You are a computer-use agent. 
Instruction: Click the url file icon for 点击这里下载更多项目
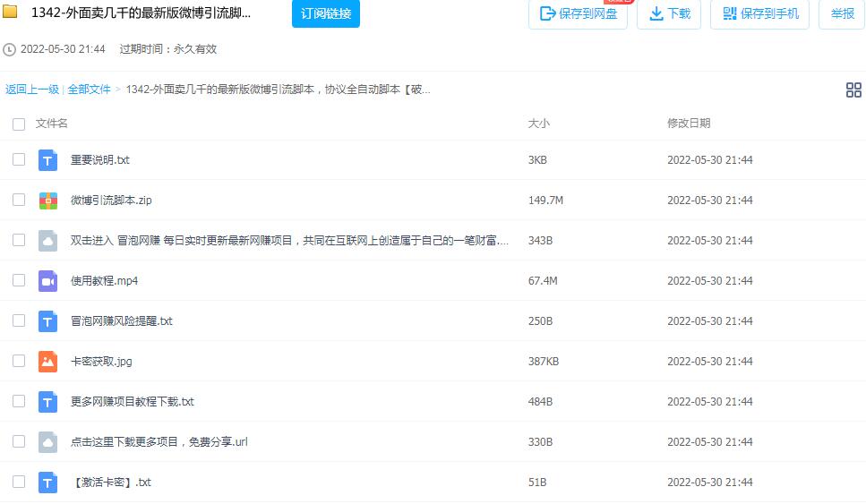pyautogui.click(x=48, y=442)
